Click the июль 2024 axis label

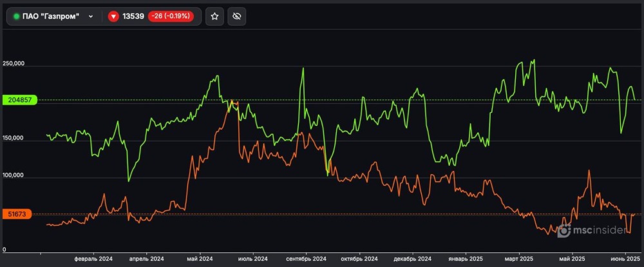tap(253, 259)
